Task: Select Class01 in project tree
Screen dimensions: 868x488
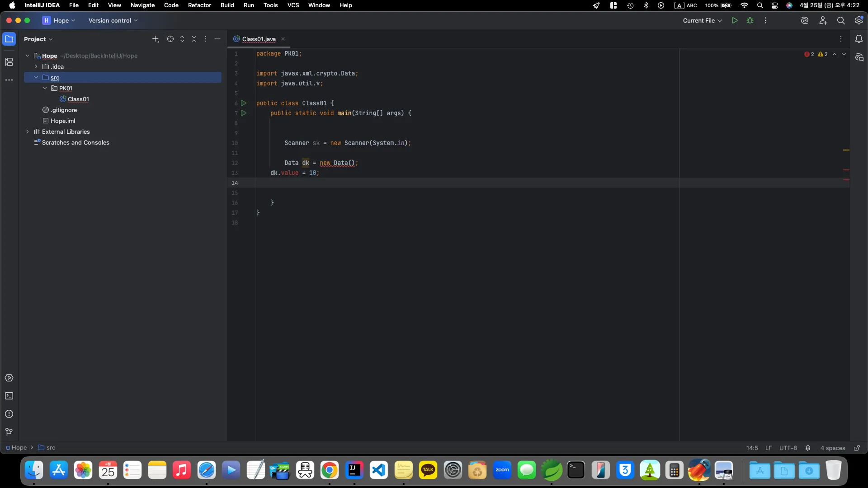Action: tap(78, 99)
